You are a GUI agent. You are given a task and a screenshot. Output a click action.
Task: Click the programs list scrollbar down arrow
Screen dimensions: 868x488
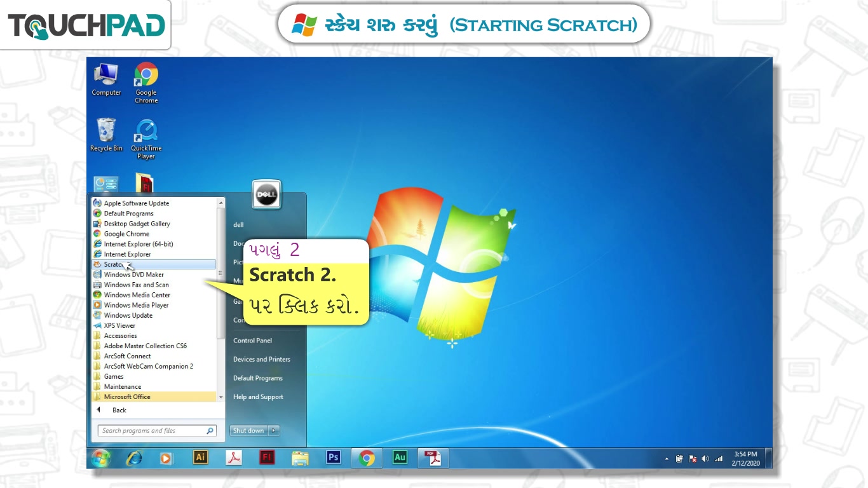click(221, 397)
